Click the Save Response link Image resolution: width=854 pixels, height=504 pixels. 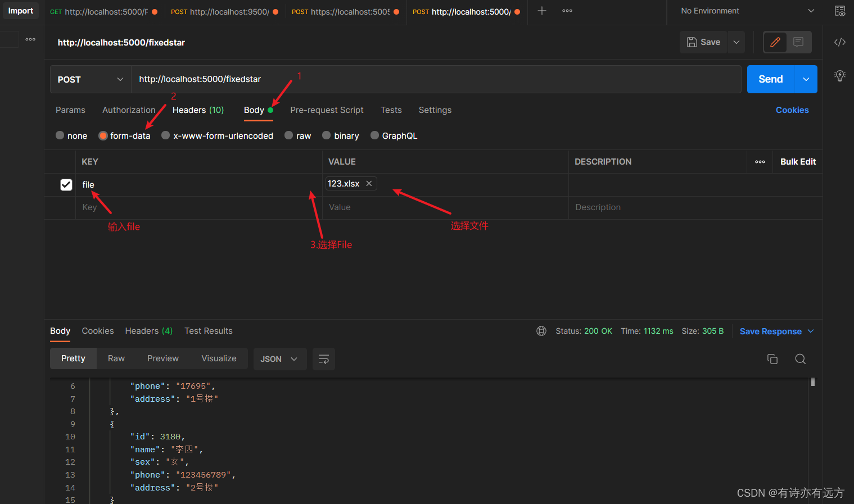[770, 332]
